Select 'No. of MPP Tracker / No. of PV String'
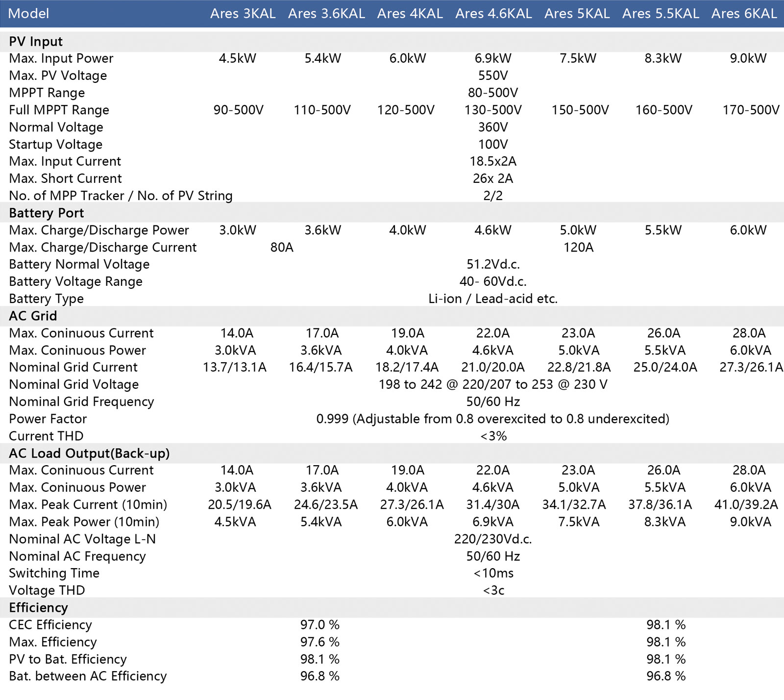This screenshot has height=700, width=784. pos(121,196)
